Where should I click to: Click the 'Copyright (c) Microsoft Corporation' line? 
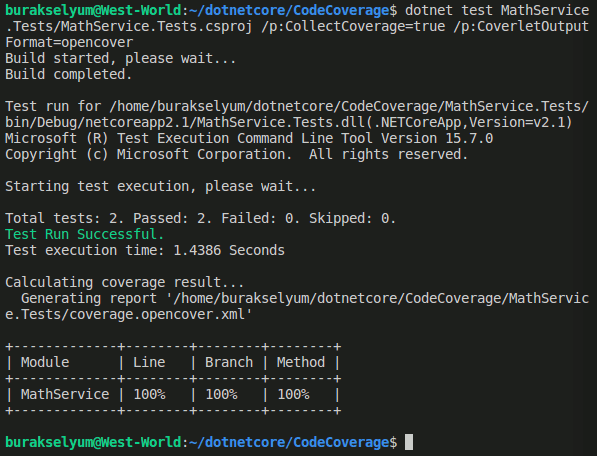pos(236,155)
